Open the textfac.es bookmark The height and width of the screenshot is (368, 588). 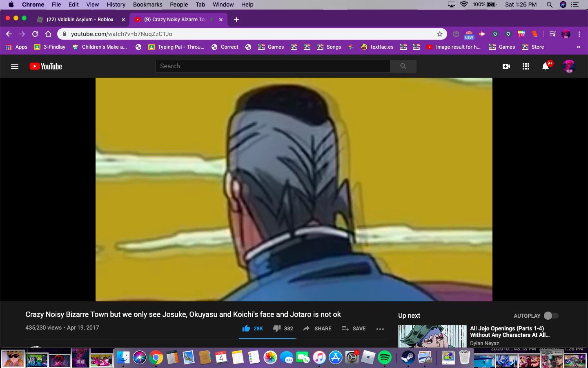pyautogui.click(x=377, y=47)
